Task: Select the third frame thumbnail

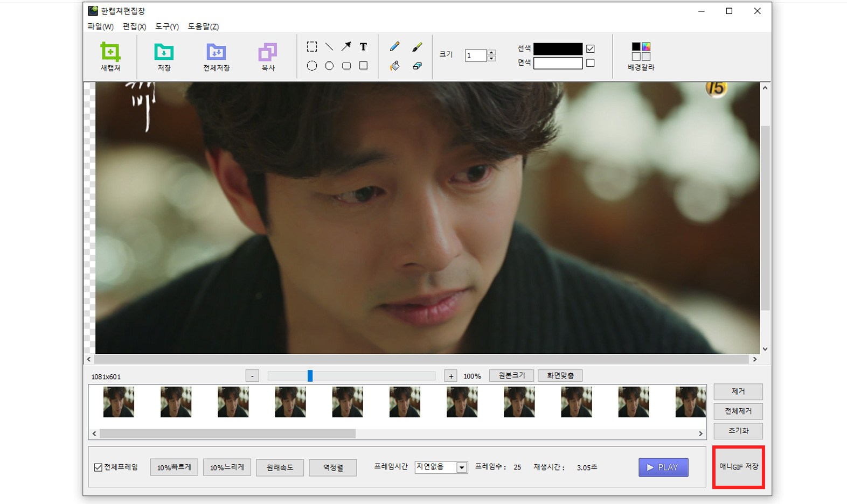Action: [233, 402]
